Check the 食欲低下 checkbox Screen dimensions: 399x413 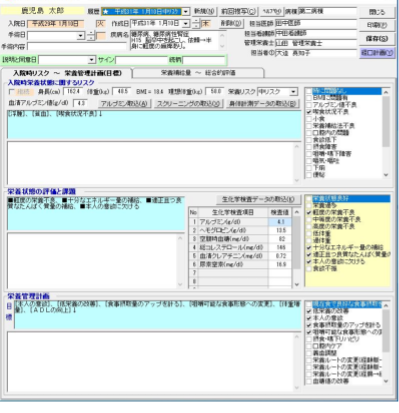click(x=309, y=140)
